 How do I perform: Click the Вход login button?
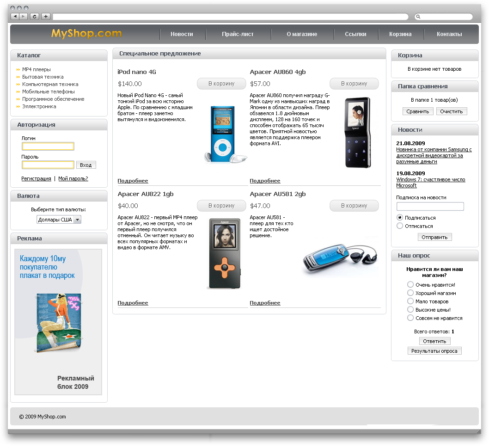(x=86, y=165)
